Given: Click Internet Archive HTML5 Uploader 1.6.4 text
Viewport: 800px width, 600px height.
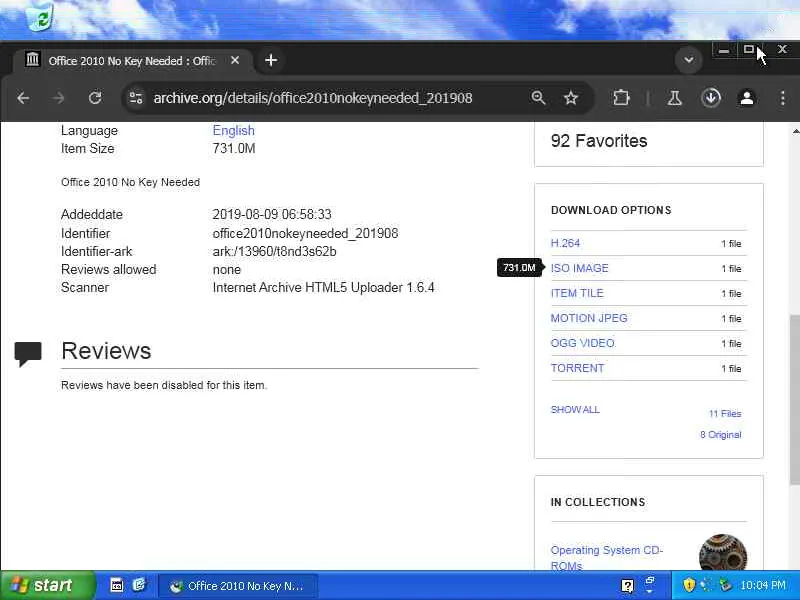Looking at the screenshot, I should [x=323, y=288].
